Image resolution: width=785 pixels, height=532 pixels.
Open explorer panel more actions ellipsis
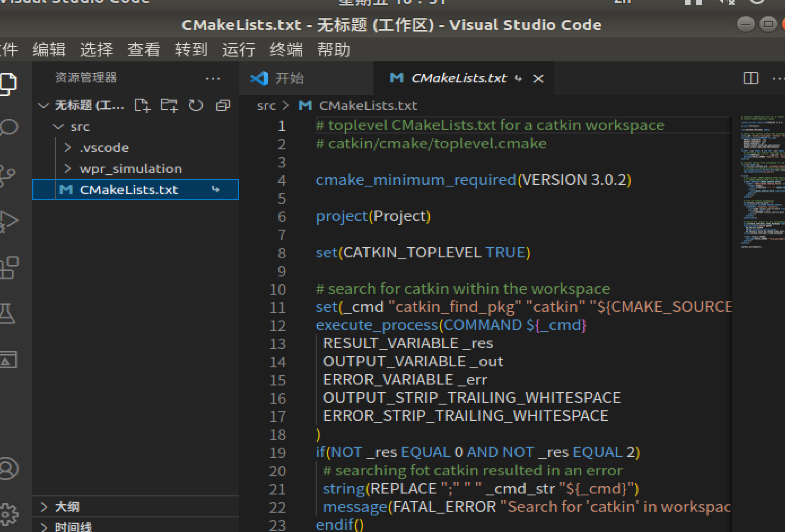pos(213,79)
